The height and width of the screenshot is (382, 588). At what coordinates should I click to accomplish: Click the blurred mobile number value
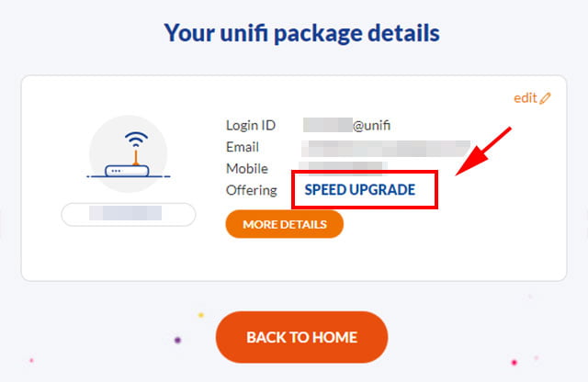(343, 167)
